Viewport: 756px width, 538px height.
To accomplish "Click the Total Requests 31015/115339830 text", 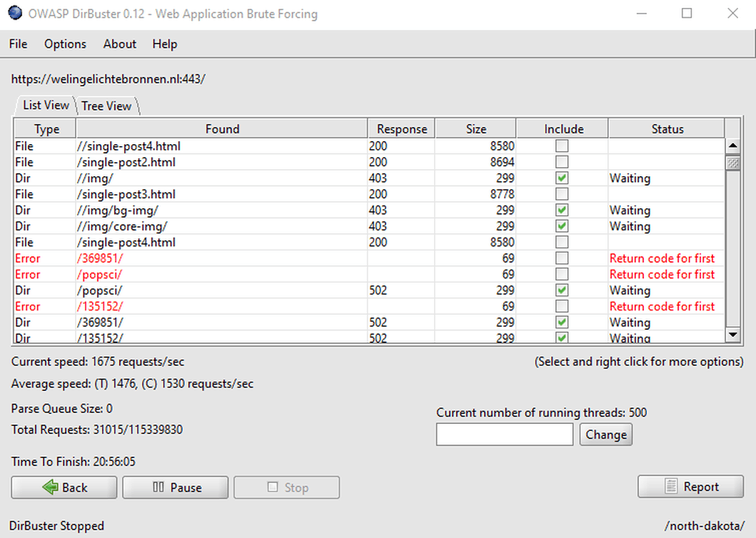I will point(97,430).
